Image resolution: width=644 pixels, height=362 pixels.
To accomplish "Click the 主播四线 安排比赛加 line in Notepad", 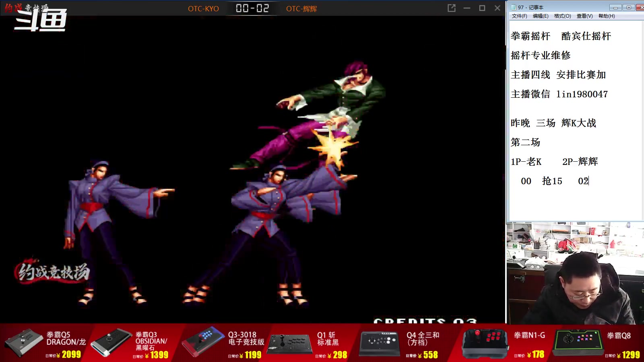I will [558, 75].
